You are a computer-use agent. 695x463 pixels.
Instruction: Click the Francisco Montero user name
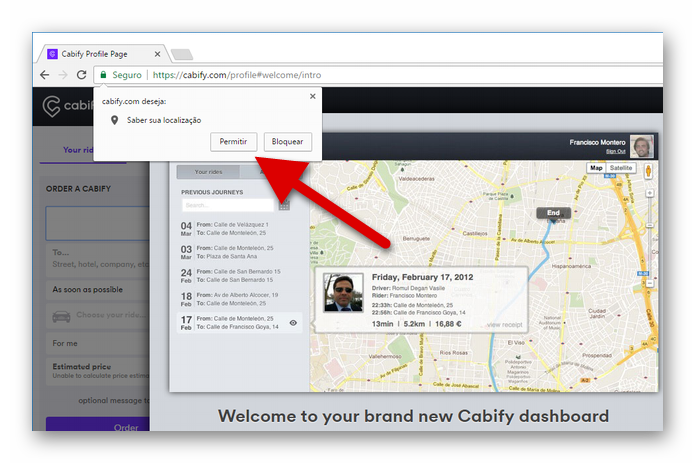(597, 142)
